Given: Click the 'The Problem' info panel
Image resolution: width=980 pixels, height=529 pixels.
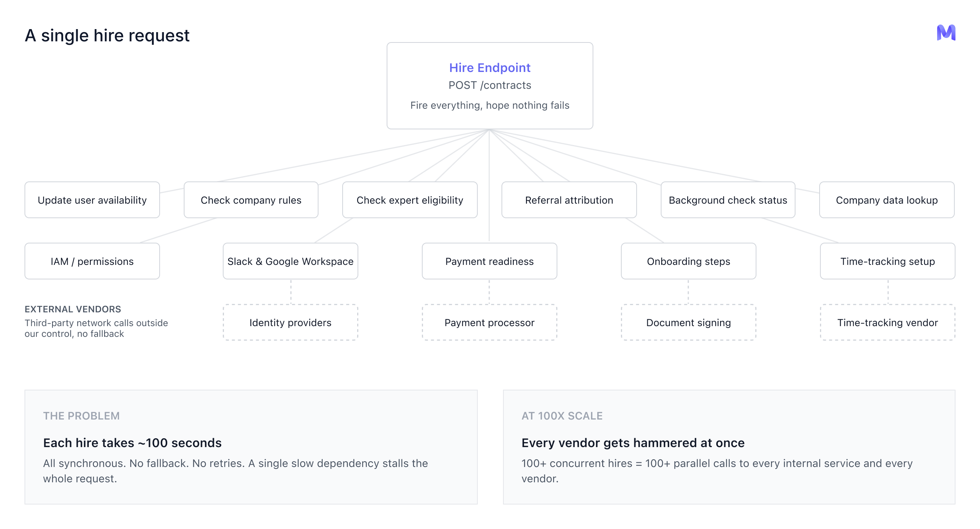Looking at the screenshot, I should click(x=251, y=447).
